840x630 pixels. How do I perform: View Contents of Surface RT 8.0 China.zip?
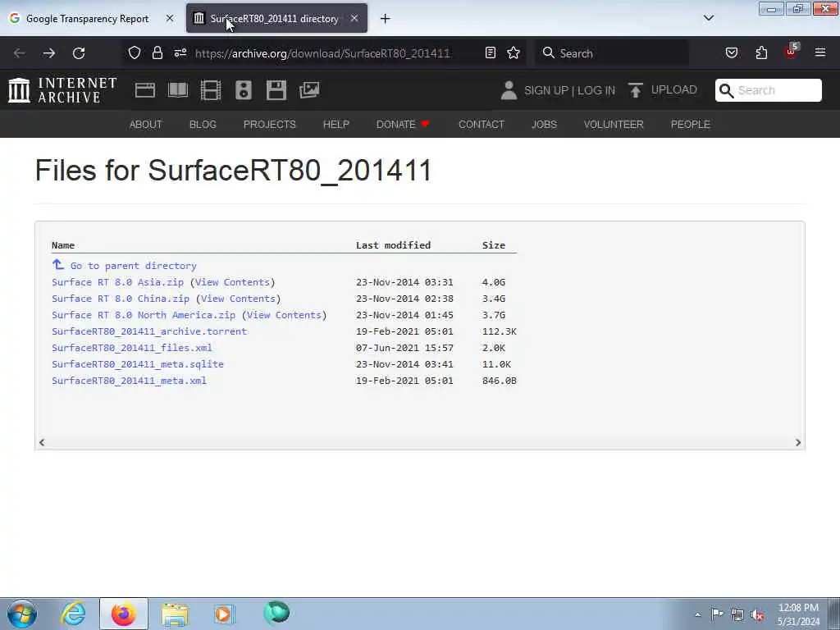(x=238, y=299)
